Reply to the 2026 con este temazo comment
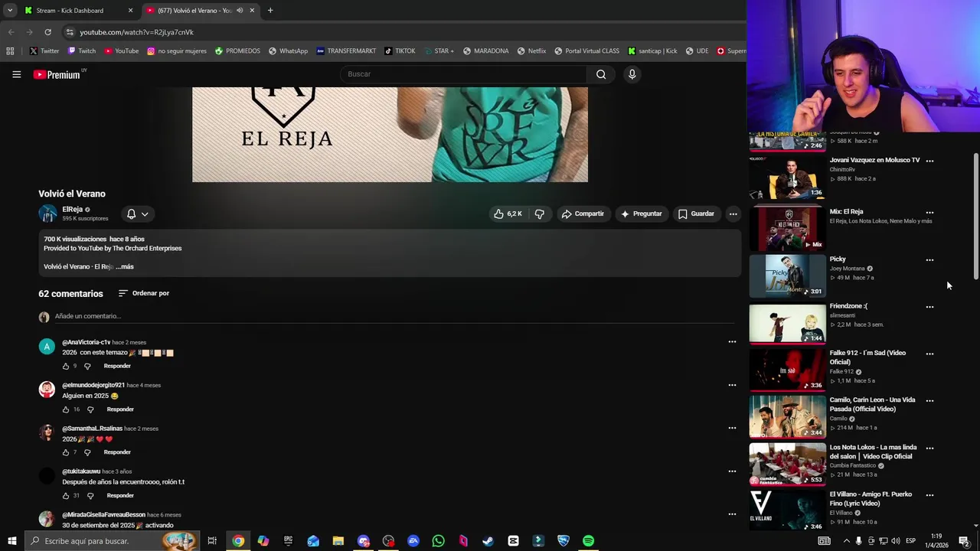Image resolution: width=980 pixels, height=551 pixels. point(117,366)
